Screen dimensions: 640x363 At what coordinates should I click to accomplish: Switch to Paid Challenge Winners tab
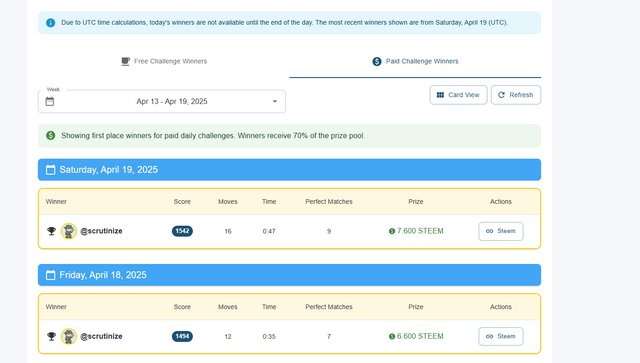coord(415,61)
